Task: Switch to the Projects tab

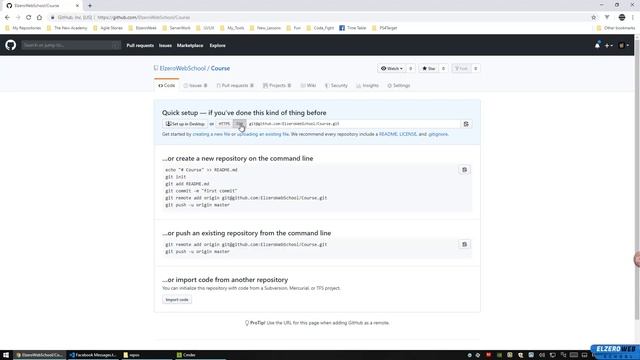Action: point(277,85)
